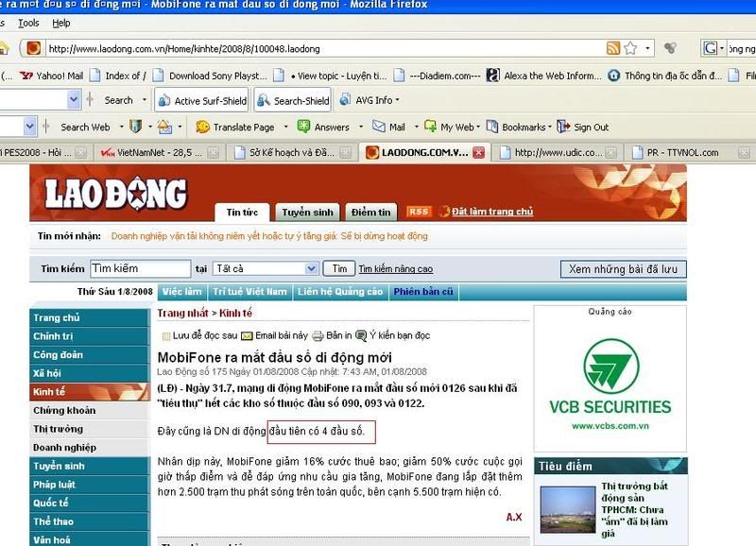Click the speech bubble icon for Ý kiến bạn đọc
This screenshot has height=546, width=756.
tap(361, 335)
